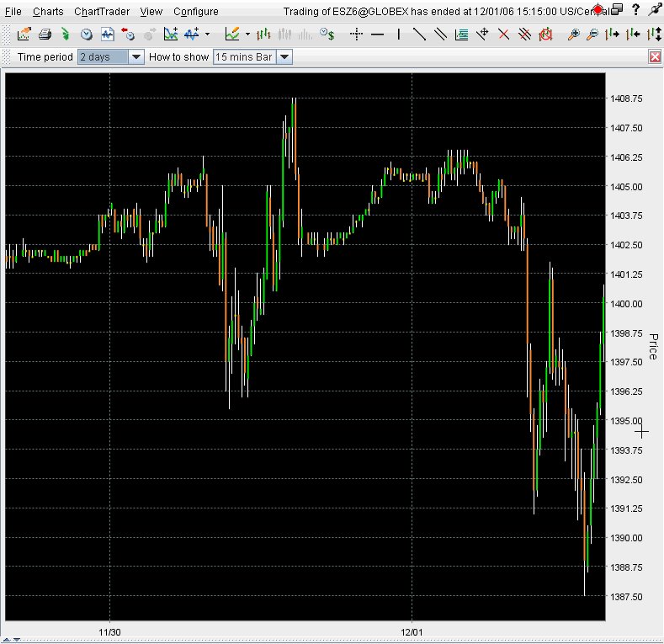
Task: Switch to bar chart display style
Action: tap(263, 34)
